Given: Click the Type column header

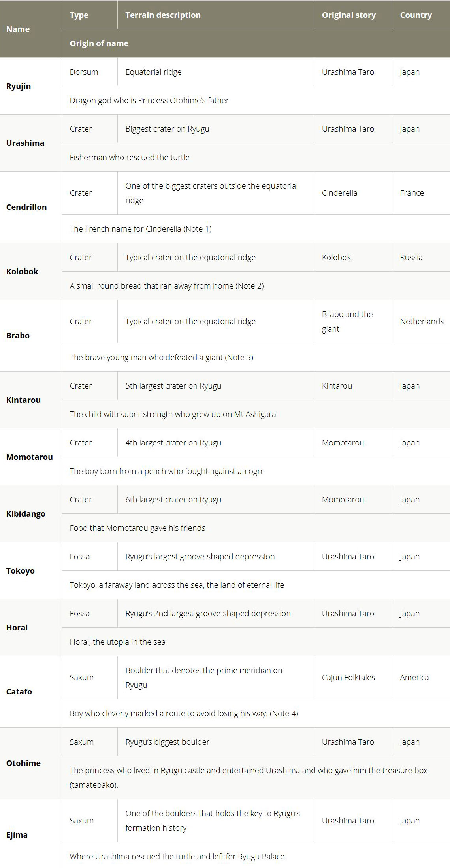Looking at the screenshot, I should [x=79, y=15].
